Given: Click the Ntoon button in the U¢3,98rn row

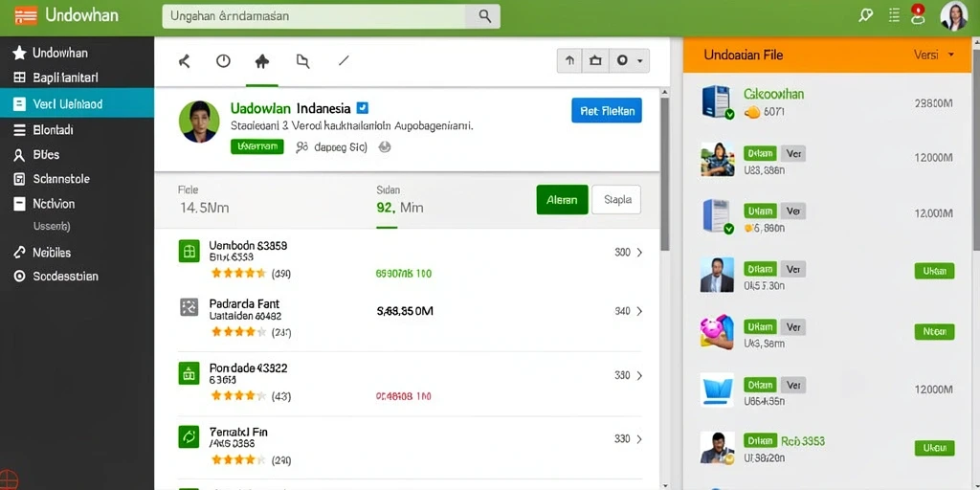Looking at the screenshot, I should [934, 331].
